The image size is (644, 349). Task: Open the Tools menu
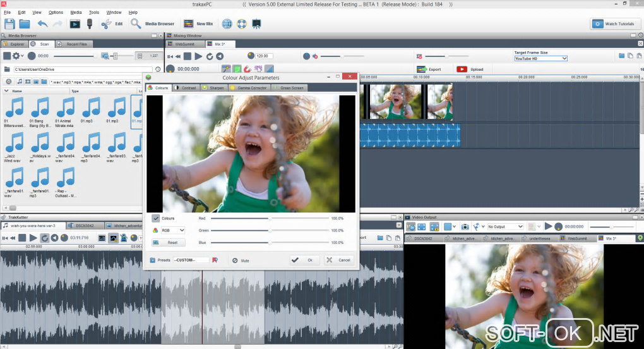click(93, 12)
